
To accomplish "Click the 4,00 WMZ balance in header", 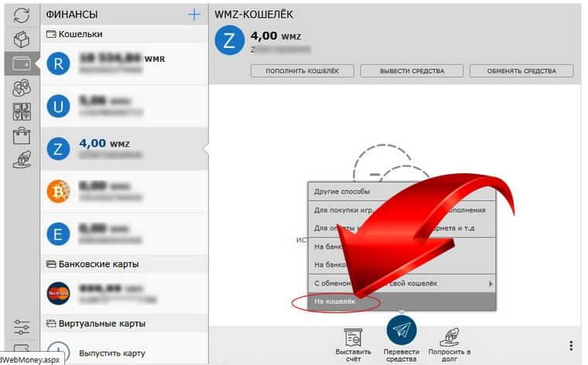I will (x=275, y=36).
